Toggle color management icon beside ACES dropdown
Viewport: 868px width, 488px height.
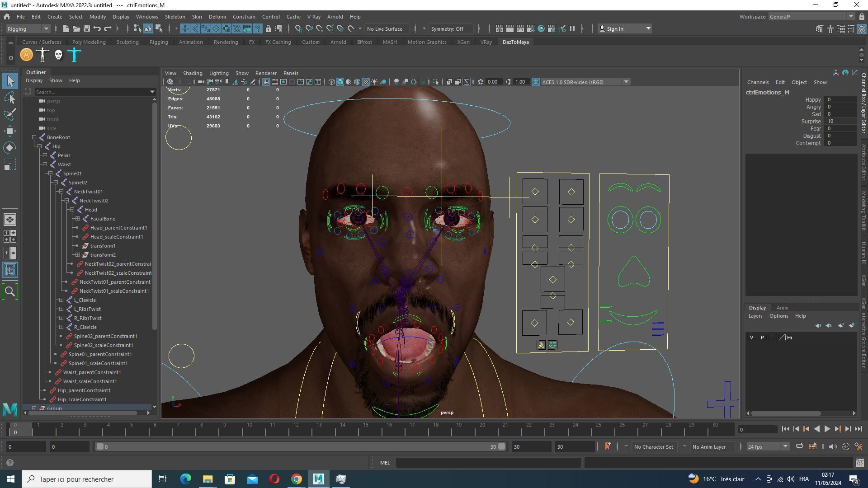536,82
